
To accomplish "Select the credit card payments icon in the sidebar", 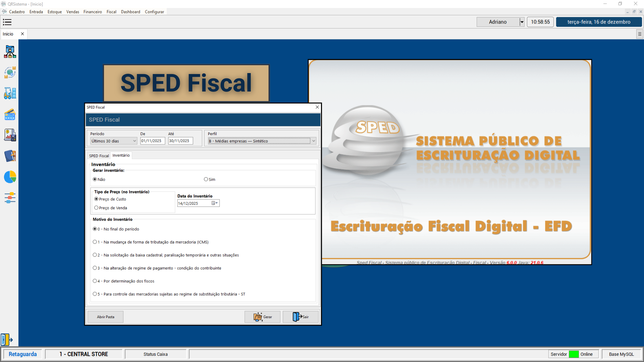I will (x=10, y=114).
